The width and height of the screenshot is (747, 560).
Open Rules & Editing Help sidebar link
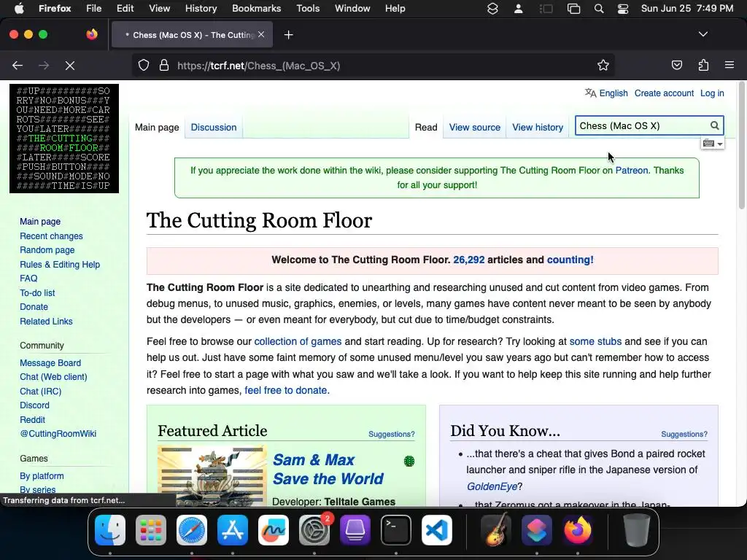(x=60, y=265)
